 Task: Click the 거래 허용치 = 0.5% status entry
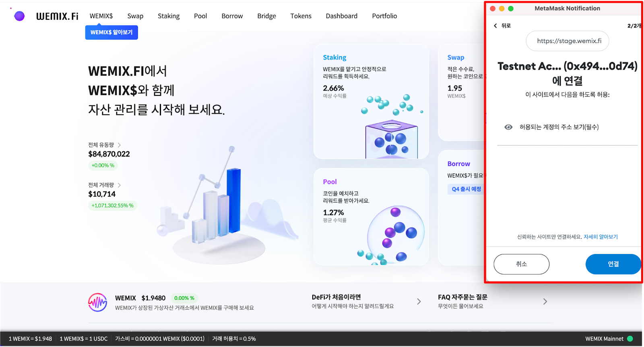tap(234, 339)
